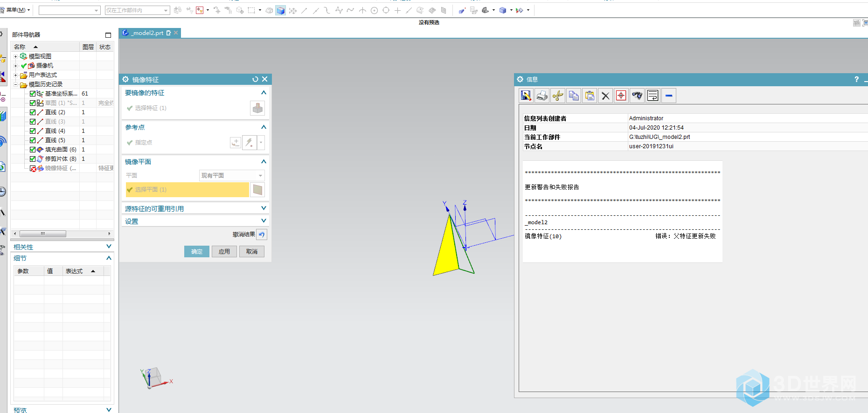
Task: Click the select plane icon button
Action: 257,190
